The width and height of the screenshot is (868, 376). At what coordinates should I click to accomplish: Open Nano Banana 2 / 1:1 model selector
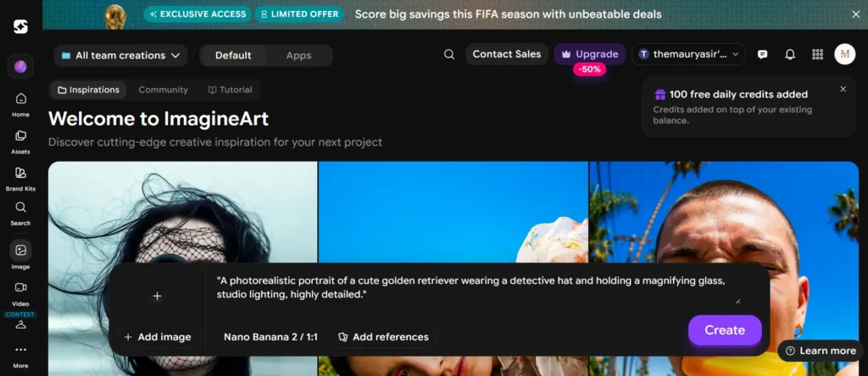click(270, 337)
